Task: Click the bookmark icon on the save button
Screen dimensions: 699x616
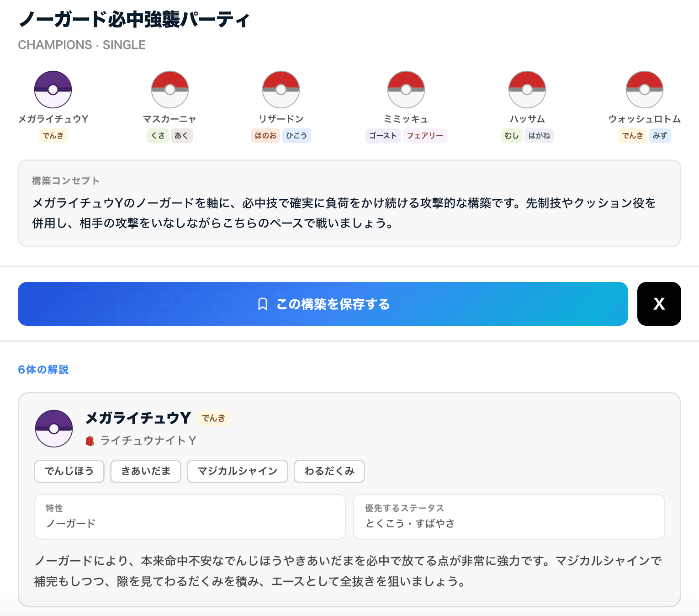Action: coord(263,304)
